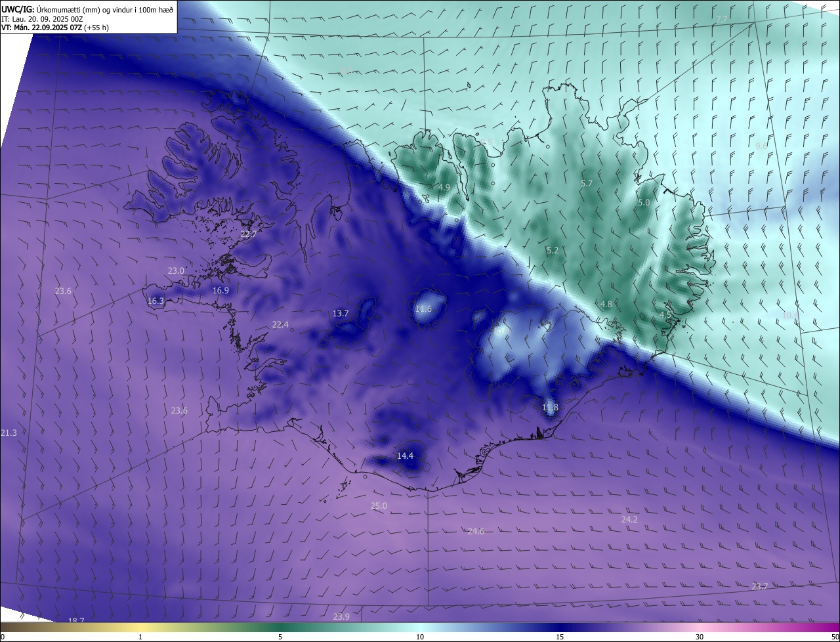
Task: Click the 5.7 value label
Action: [x=587, y=184]
